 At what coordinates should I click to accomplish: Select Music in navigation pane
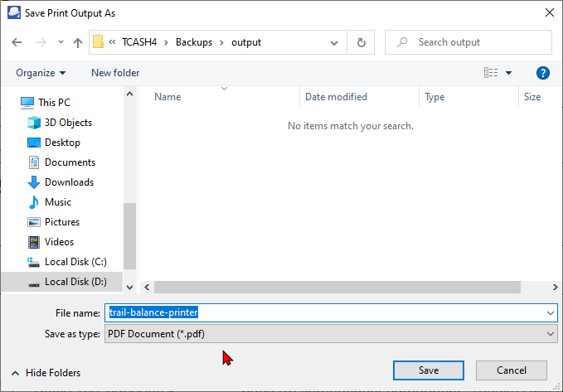(58, 202)
